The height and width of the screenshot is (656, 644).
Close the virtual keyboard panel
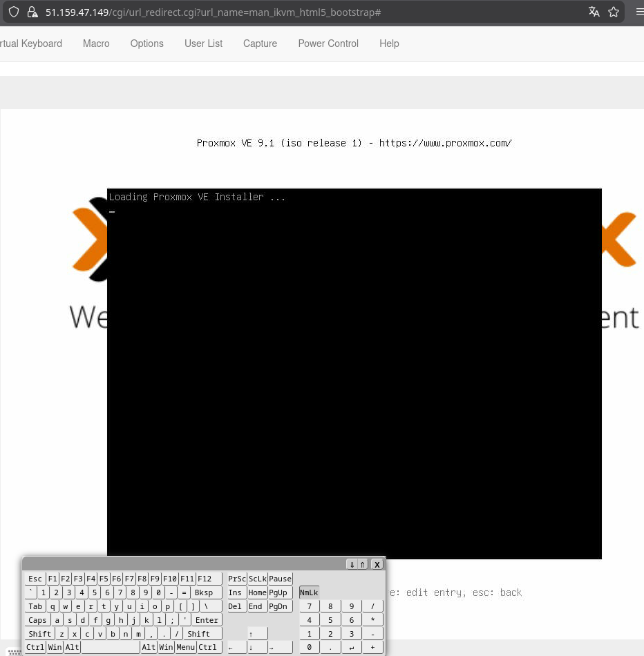coord(377,564)
